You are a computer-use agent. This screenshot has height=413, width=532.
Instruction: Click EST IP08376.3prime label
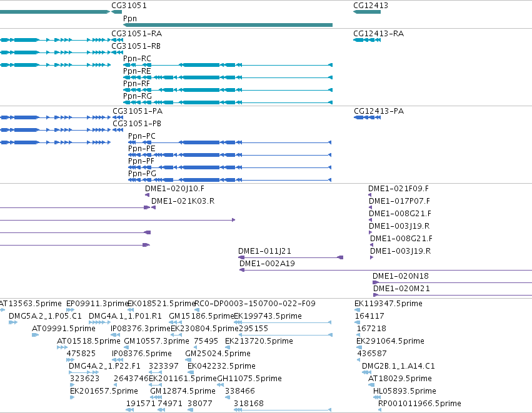tap(141, 329)
